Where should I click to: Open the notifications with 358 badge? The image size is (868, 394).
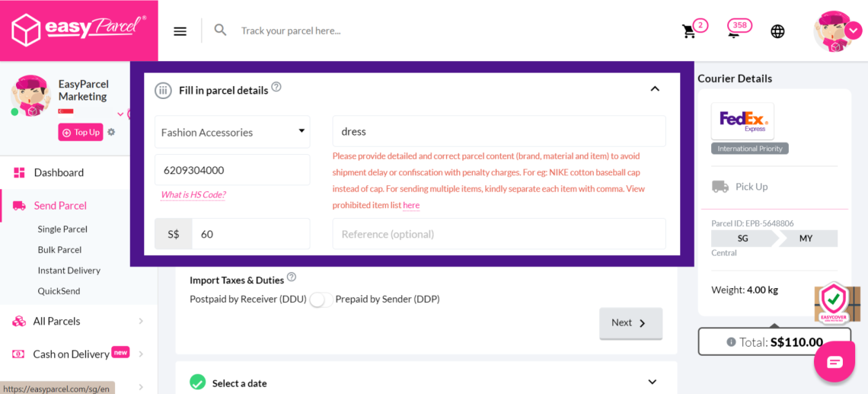pyautogui.click(x=736, y=30)
